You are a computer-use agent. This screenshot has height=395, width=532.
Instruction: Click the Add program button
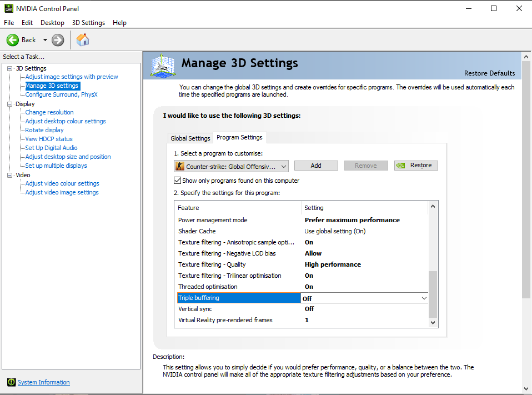pyautogui.click(x=316, y=166)
